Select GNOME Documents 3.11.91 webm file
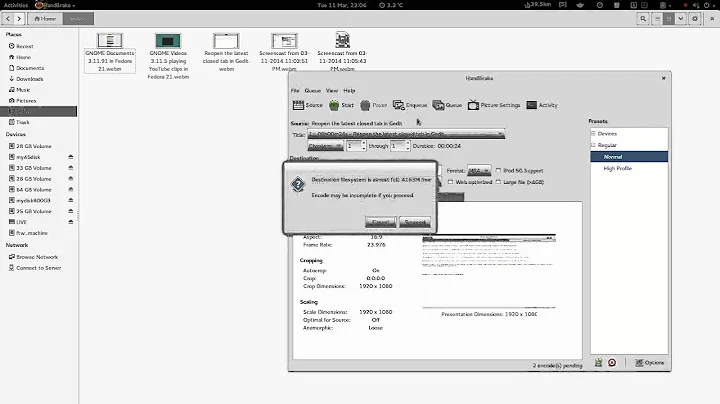The height and width of the screenshot is (404, 720). point(110,53)
